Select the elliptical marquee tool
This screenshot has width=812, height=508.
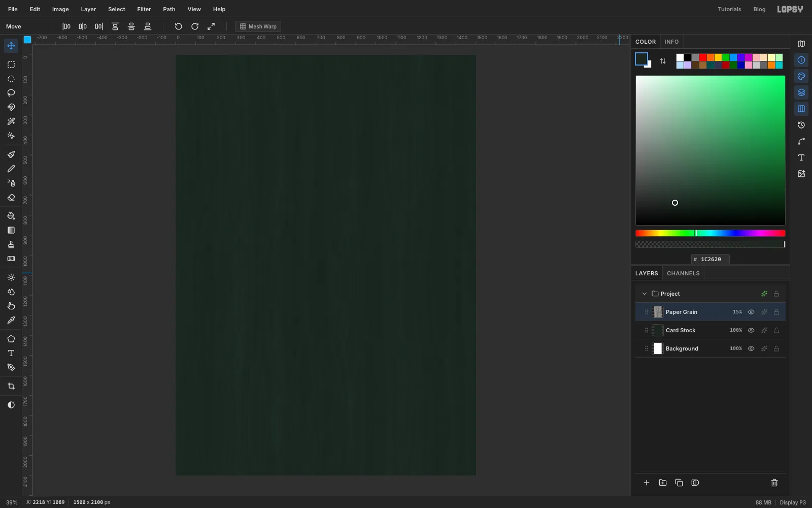coord(11,79)
